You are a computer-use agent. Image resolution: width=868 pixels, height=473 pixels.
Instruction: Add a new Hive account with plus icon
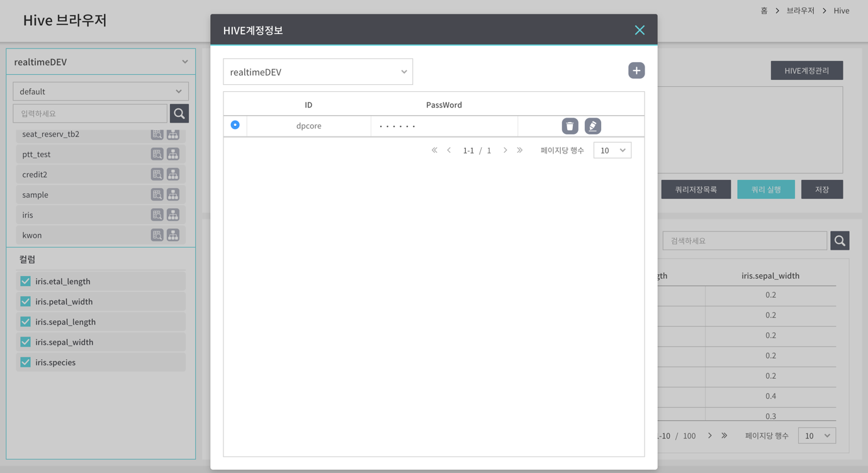[636, 70]
